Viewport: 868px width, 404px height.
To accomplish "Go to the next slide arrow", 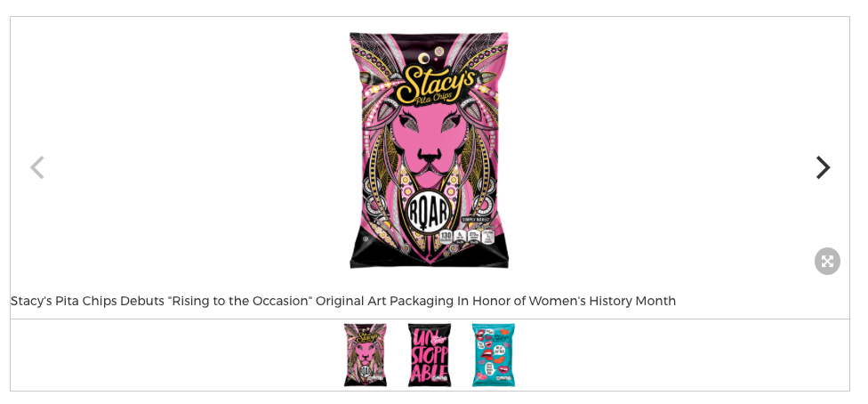I will click(x=823, y=167).
